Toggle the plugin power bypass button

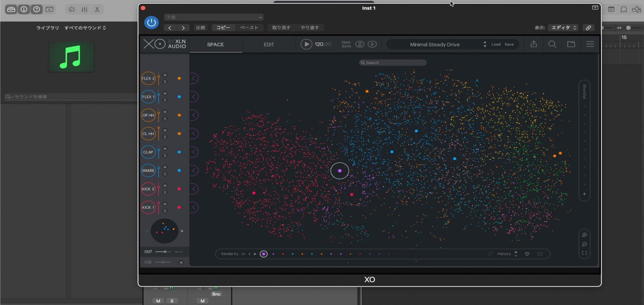click(151, 23)
